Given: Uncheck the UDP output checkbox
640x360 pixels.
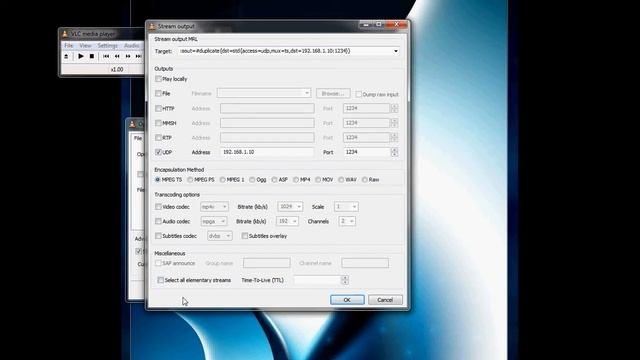Looking at the screenshot, I should click(x=158, y=152).
